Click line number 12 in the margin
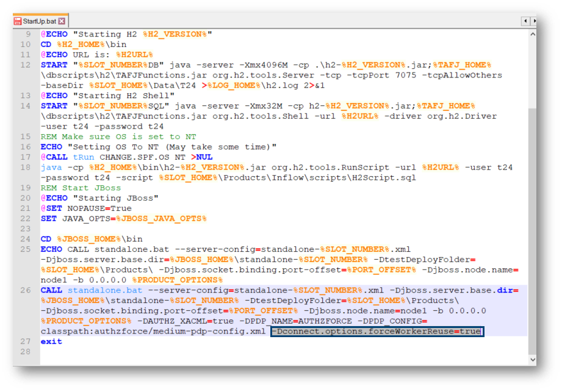Viewport: 562px width, 392px height. point(25,65)
